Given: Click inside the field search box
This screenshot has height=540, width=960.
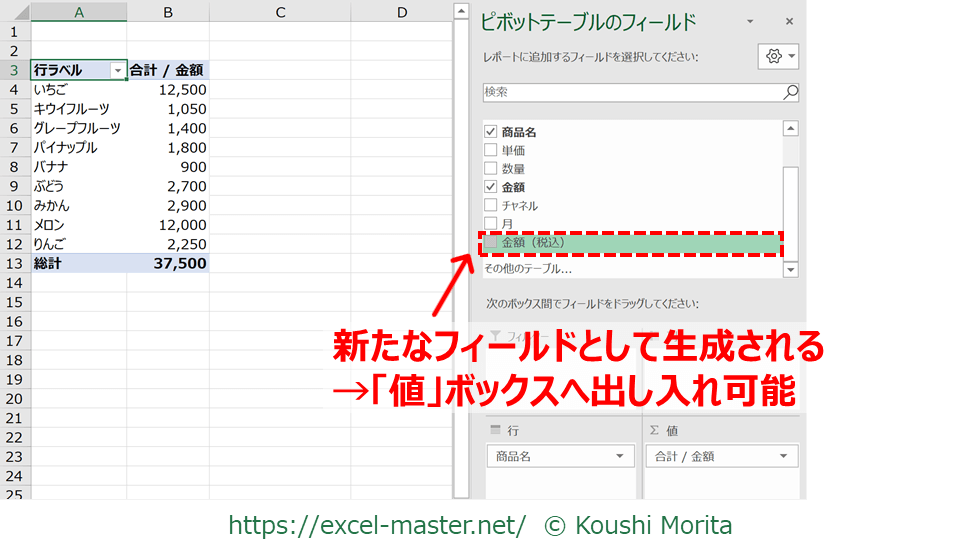Looking at the screenshot, I should 630,92.
